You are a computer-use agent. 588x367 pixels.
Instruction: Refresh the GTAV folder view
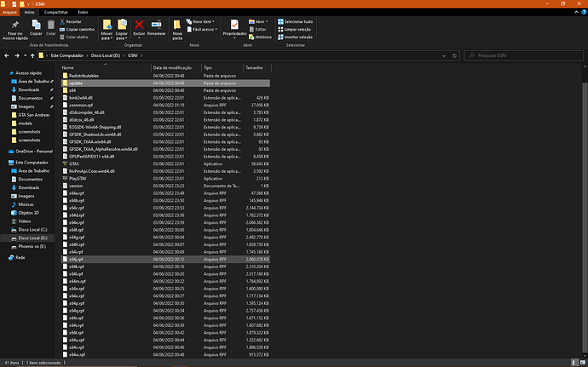click(454, 55)
